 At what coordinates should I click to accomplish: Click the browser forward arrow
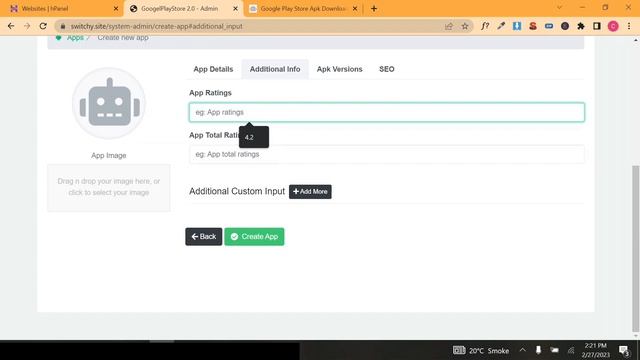[x=27, y=26]
